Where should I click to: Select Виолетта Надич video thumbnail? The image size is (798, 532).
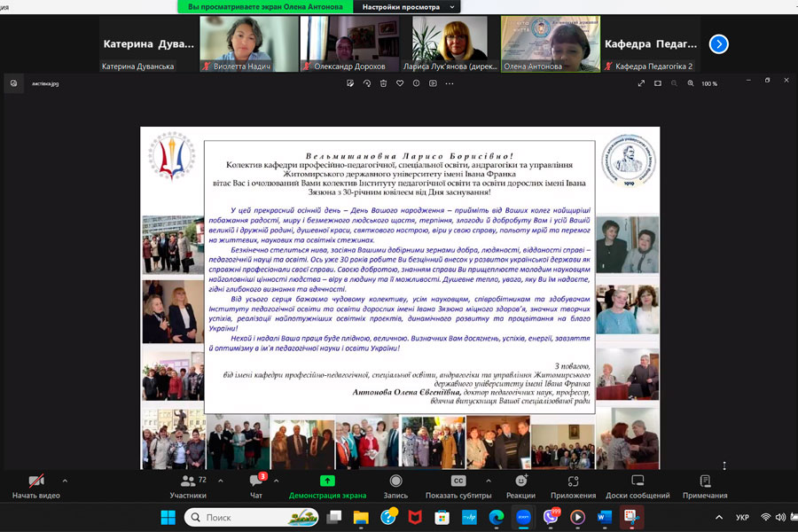249,43
